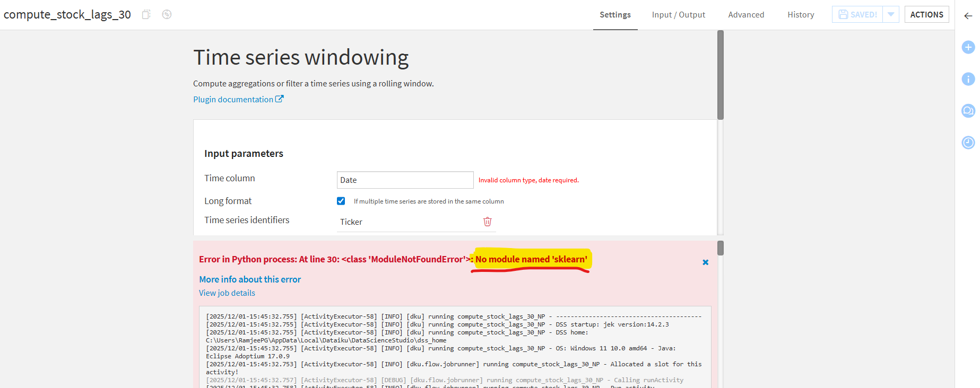Open More info about this error
980x388 pixels.
coord(250,279)
